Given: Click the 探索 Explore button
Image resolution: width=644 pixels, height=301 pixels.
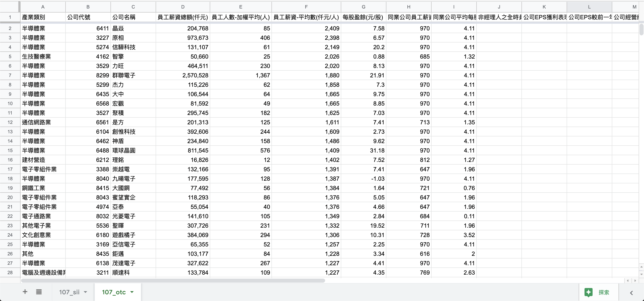Looking at the screenshot, I should [x=599, y=292].
